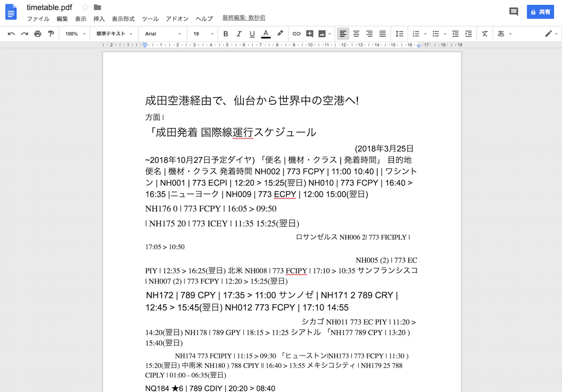This screenshot has width=562, height=392.
Task: Toggle underline formatting
Action: pyautogui.click(x=252, y=34)
